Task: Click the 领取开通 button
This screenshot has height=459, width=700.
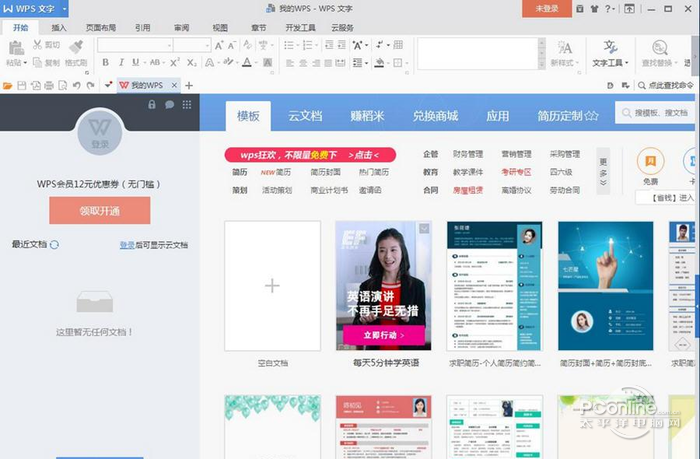Action: click(100, 211)
